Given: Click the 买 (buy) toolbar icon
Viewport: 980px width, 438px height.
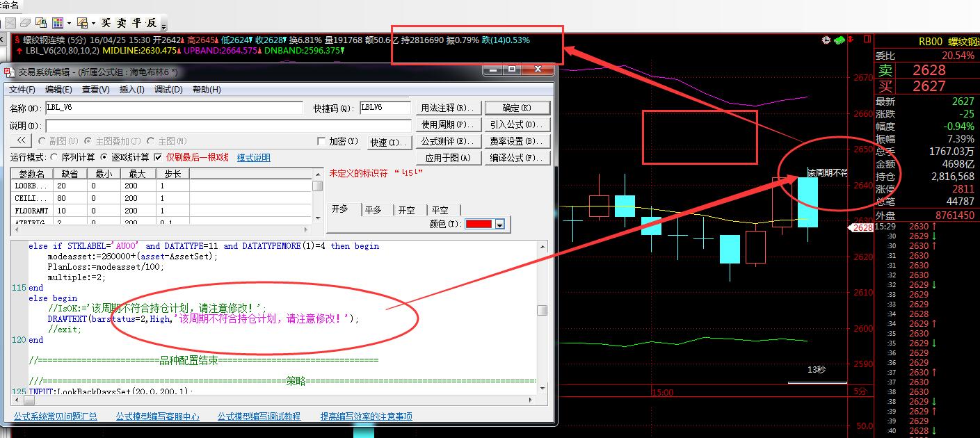Looking at the screenshot, I should [x=106, y=23].
